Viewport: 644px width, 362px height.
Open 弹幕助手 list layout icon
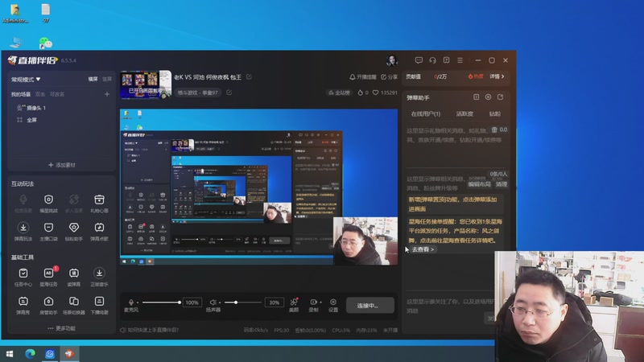476,97
